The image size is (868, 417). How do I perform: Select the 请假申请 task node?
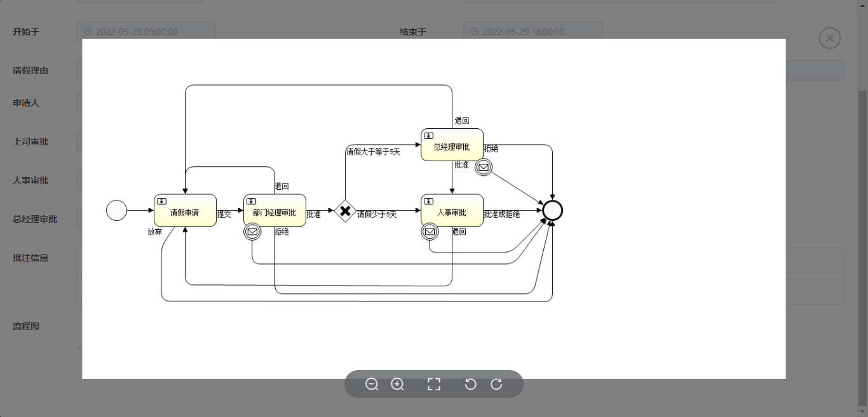[185, 210]
